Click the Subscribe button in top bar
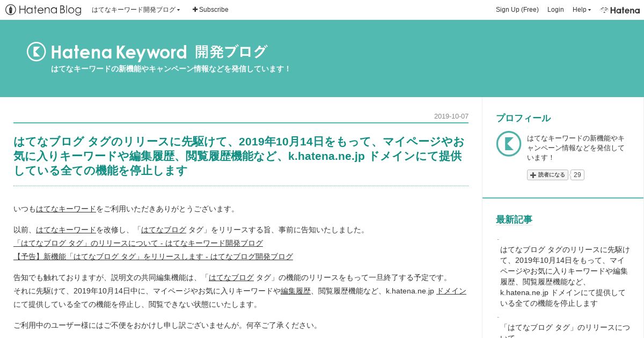This screenshot has width=644, height=338. pos(210,10)
